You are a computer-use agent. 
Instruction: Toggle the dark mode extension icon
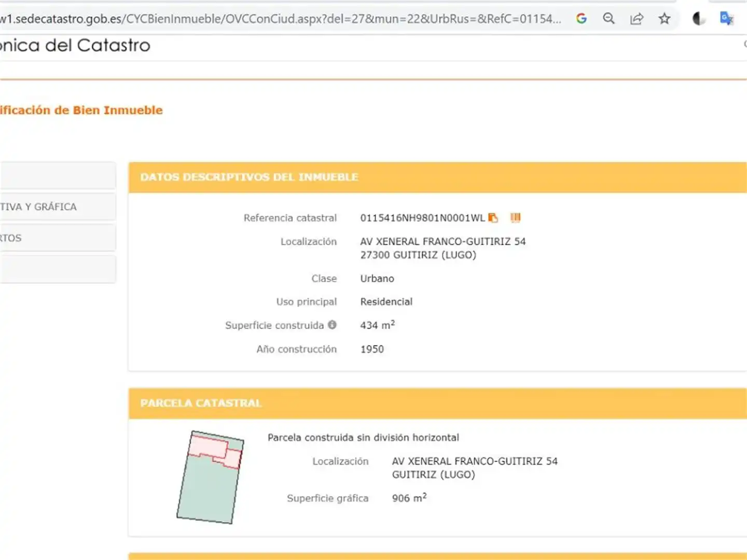(699, 19)
